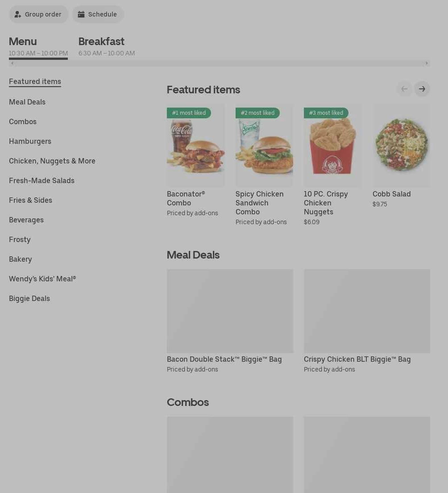Click the previous featured items arrow
Viewport: 448px width, 493px height.
coord(404,89)
